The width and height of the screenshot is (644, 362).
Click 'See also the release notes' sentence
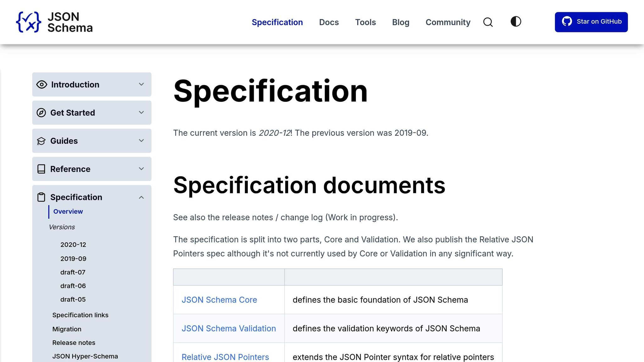pyautogui.click(x=286, y=217)
